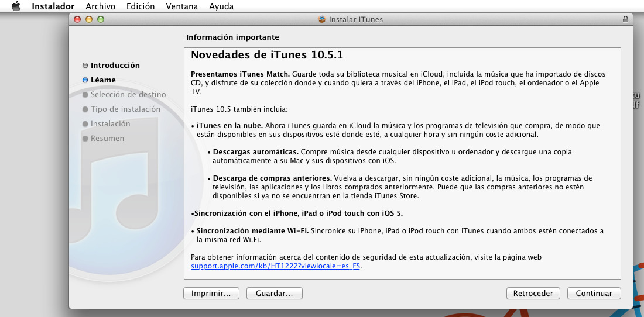Image resolution: width=644 pixels, height=317 pixels.
Task: Click the Novedades de iTunes 10.5.1 heading
Action: coord(267,56)
